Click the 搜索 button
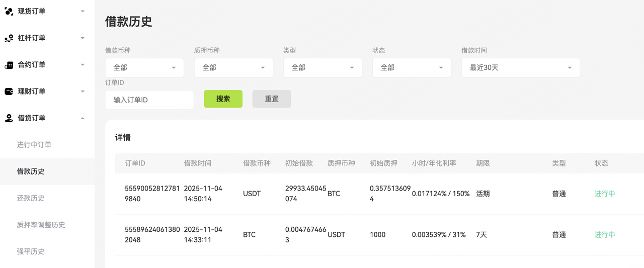644x268 pixels. (223, 99)
